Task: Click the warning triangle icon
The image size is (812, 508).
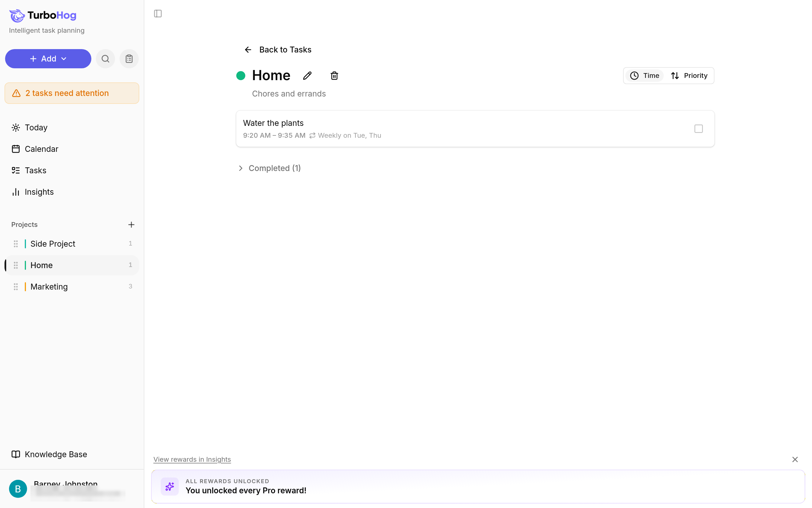Action: click(16, 93)
